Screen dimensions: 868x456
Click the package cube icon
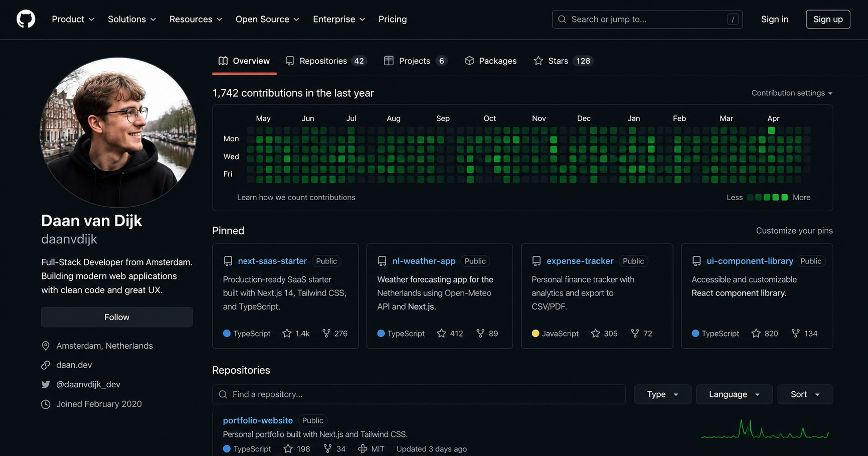469,61
